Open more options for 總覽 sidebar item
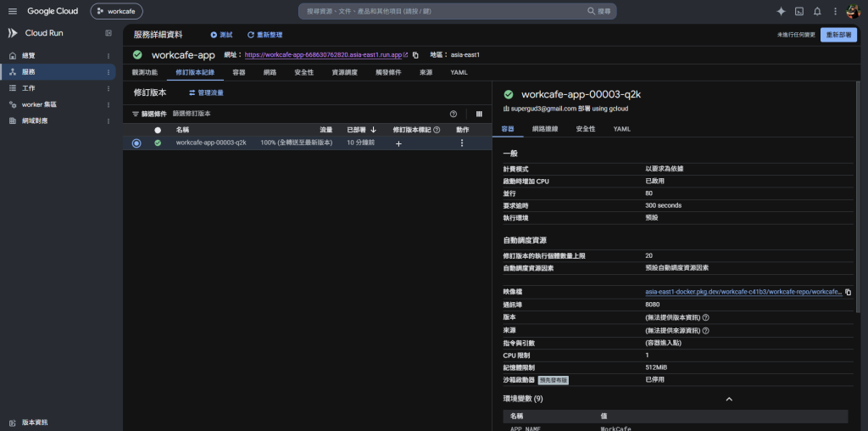 point(108,56)
